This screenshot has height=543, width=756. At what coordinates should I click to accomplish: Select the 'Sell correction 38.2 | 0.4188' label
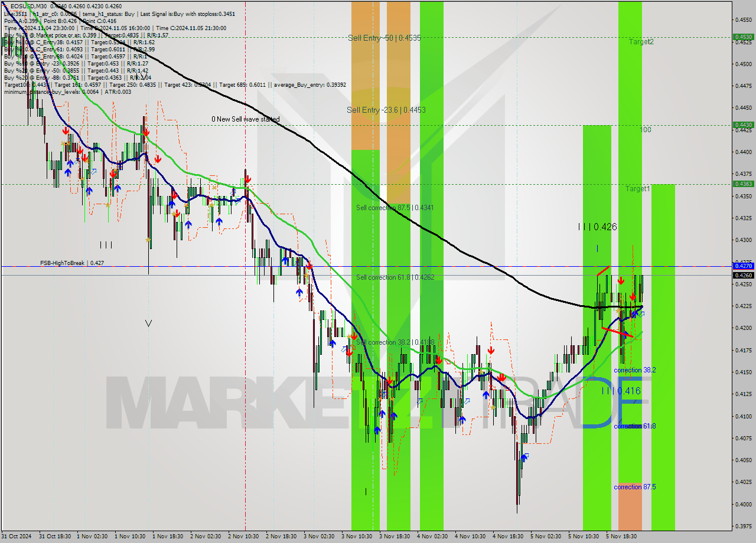point(395,342)
